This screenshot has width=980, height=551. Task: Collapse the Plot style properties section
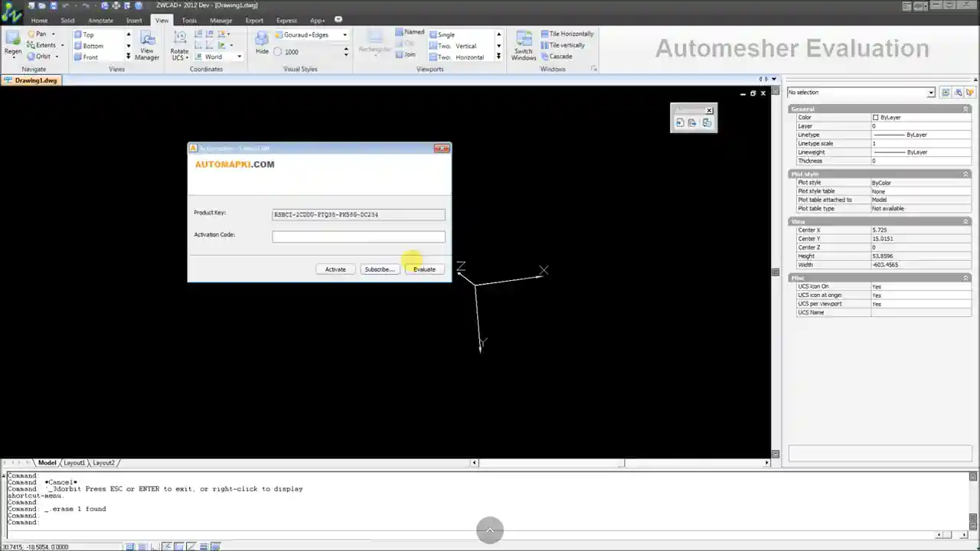point(965,174)
